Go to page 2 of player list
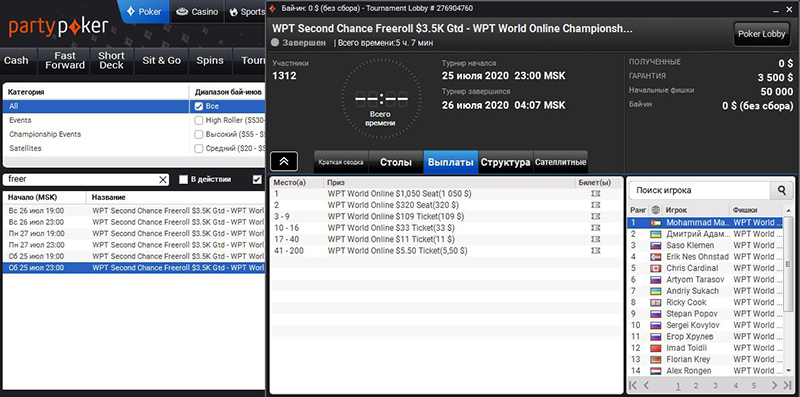The height and width of the screenshot is (397, 800). [x=696, y=386]
